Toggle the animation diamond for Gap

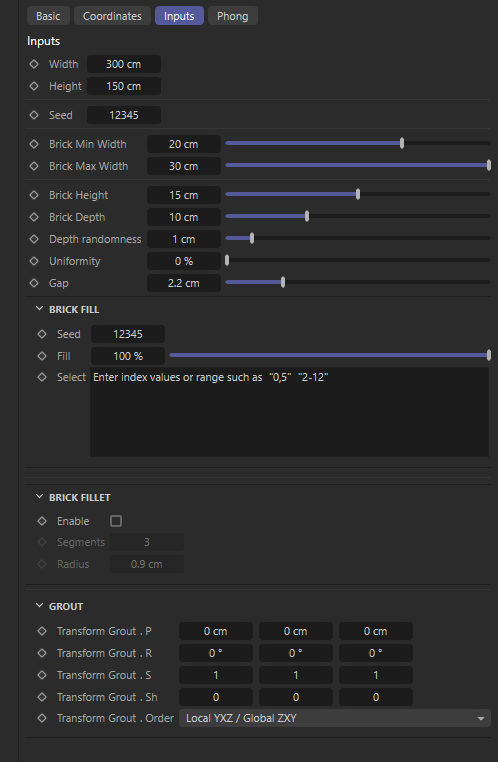click(34, 282)
